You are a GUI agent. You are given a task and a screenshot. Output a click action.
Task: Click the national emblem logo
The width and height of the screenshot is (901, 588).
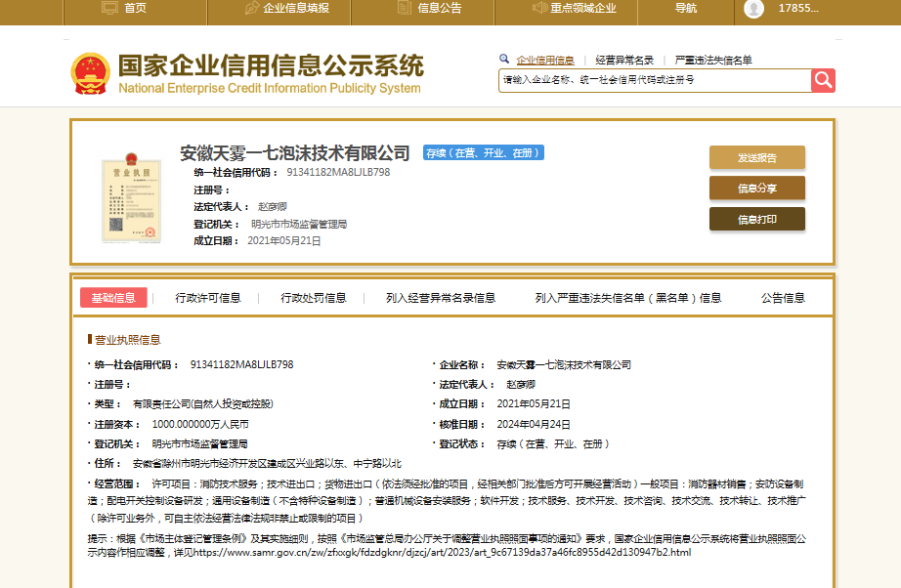click(x=90, y=73)
